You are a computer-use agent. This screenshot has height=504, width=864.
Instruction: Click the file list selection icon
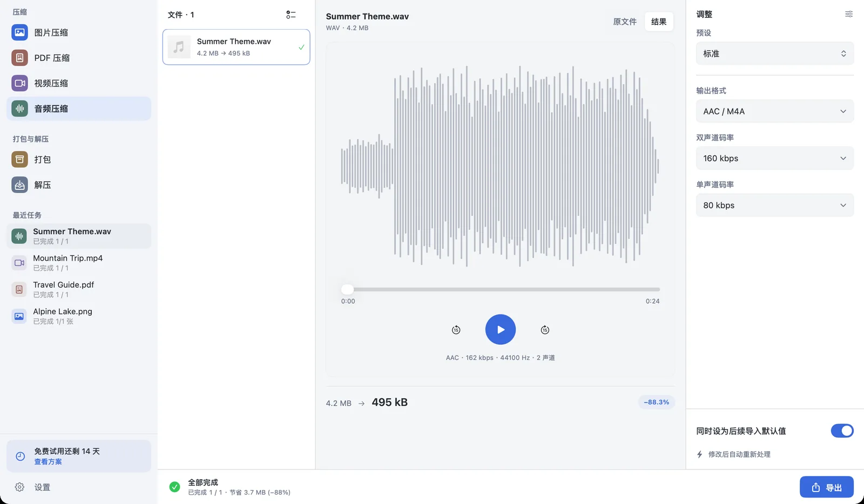(x=291, y=15)
